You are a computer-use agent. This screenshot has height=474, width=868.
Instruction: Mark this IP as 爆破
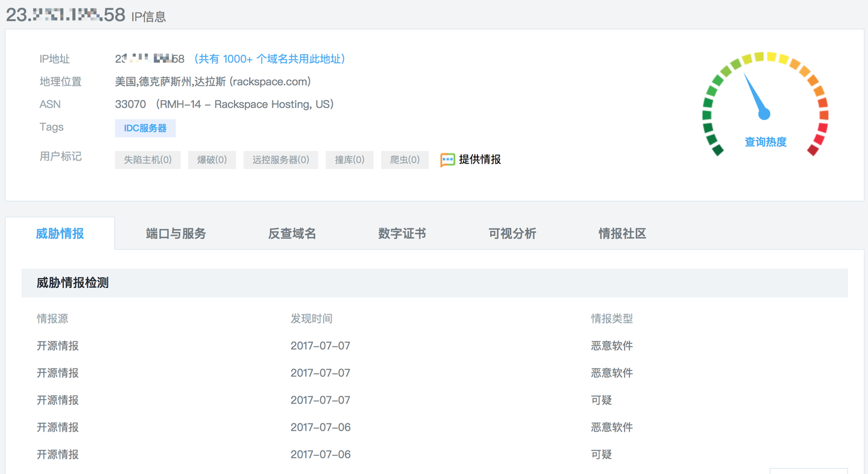[x=212, y=159]
